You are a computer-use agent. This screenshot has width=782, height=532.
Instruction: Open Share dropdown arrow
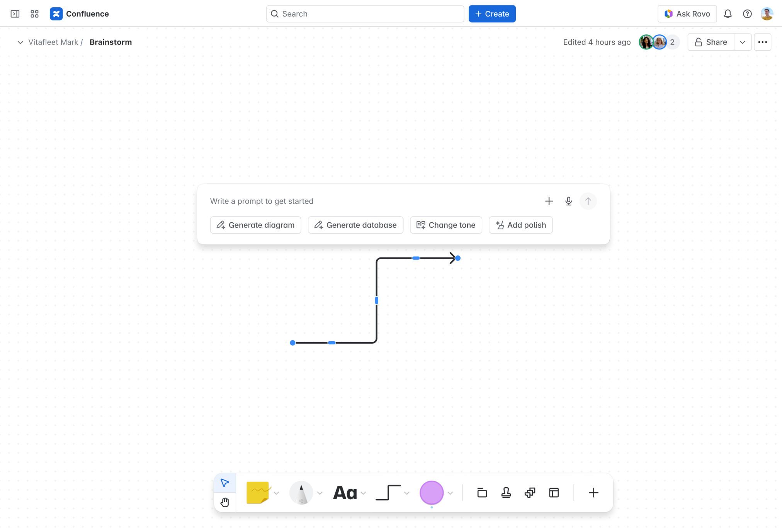[743, 42]
